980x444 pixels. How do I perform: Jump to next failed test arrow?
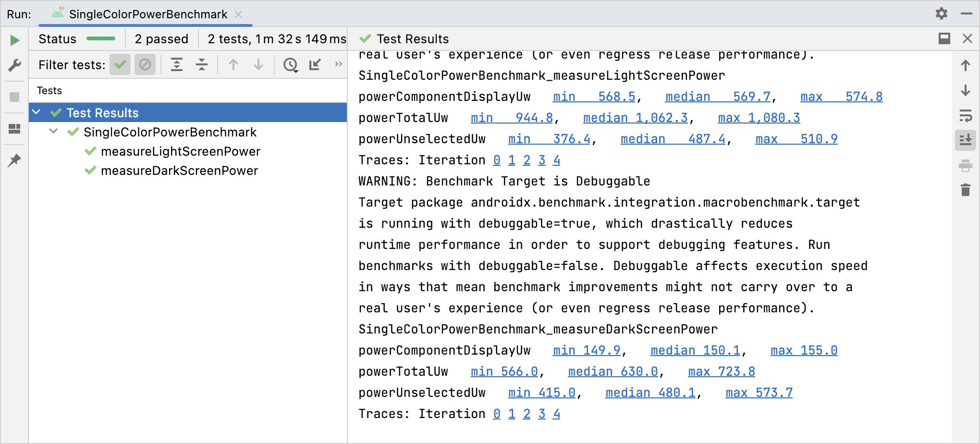(x=258, y=64)
